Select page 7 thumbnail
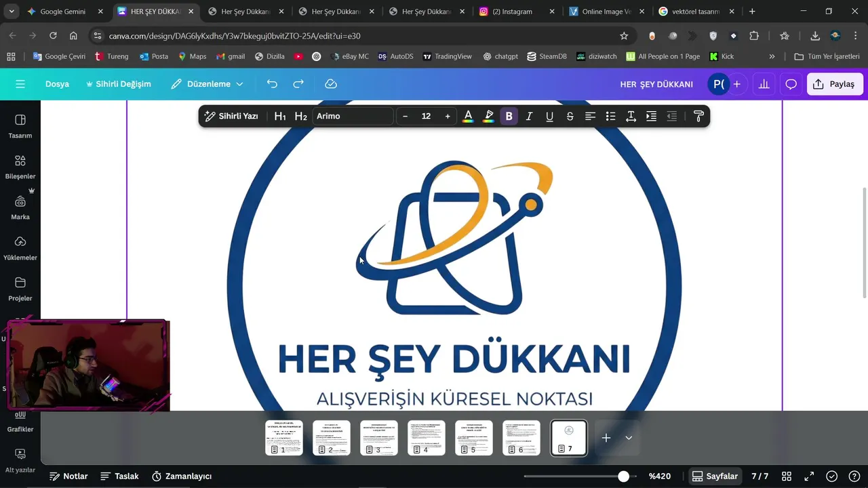Screen dimensions: 868x488 click(x=569, y=438)
